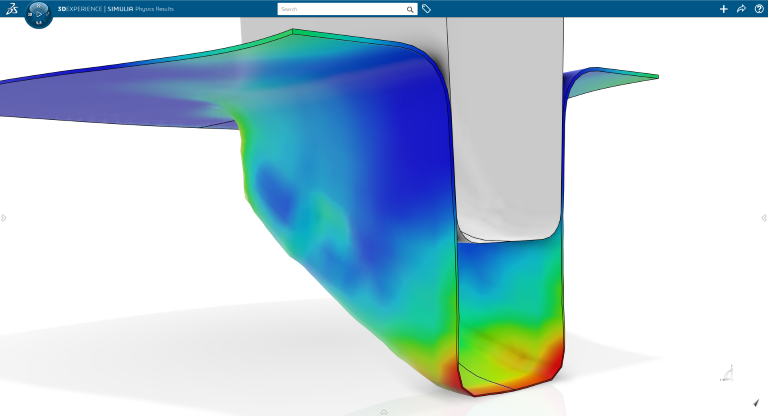Expand the bottom action bar handle
The image size is (768, 416).
[x=384, y=411]
